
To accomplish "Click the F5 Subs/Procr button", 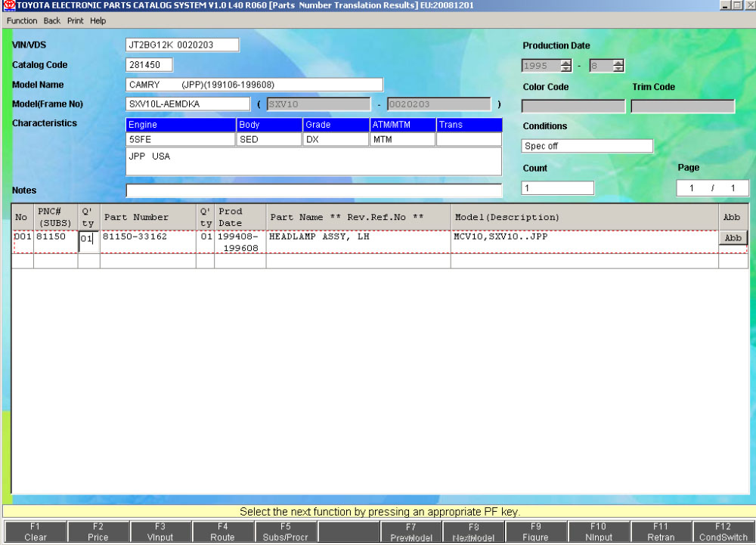I will tap(285, 532).
